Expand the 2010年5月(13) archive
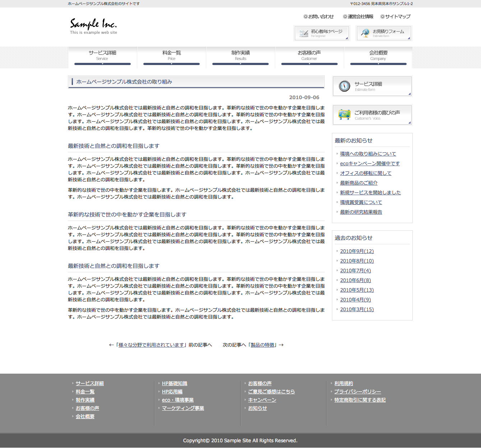 357,290
